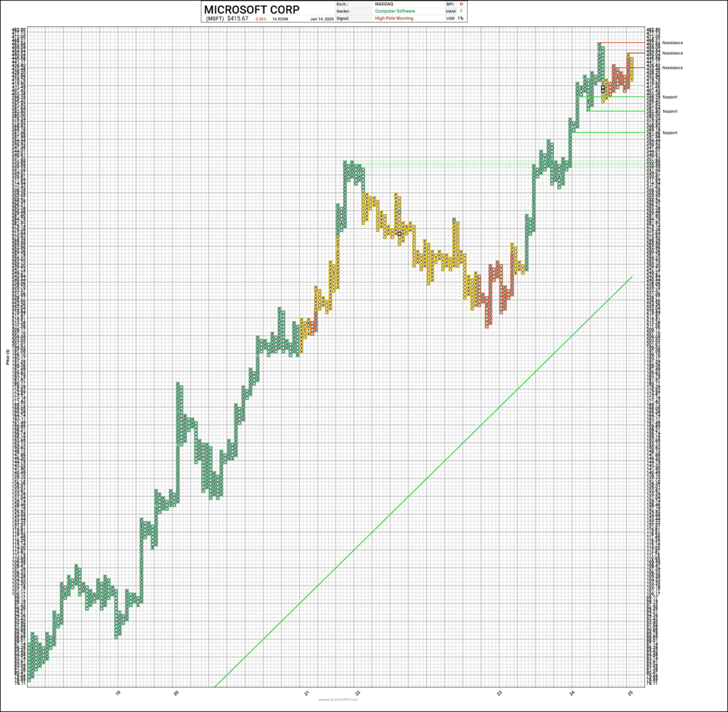Click the black-highlighted box in the latest columns
The height and width of the screenshot is (712, 728).
603,89
